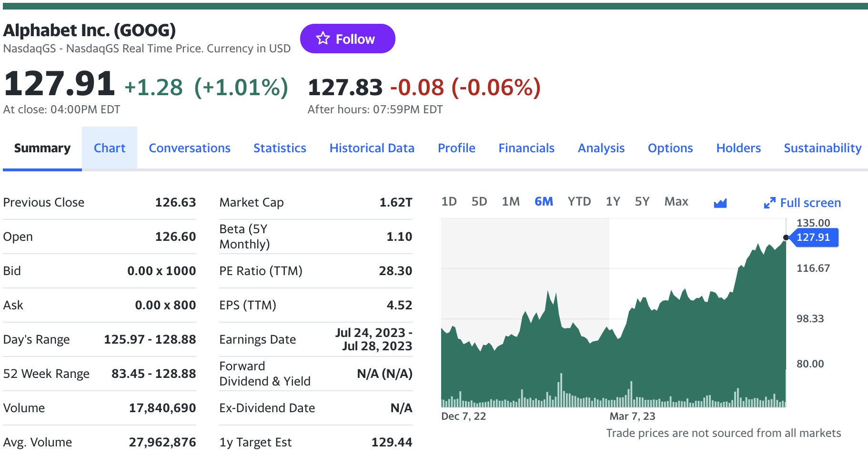Viewport: 868px width, 455px height.
Task: Click the 98.33 price axis label
Action: click(810, 319)
